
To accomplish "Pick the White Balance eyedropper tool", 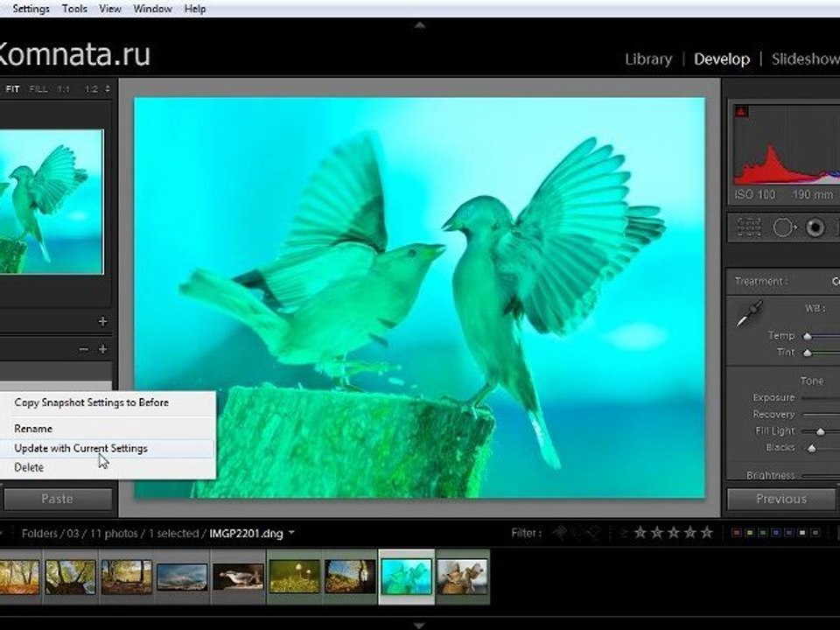I will (x=750, y=313).
